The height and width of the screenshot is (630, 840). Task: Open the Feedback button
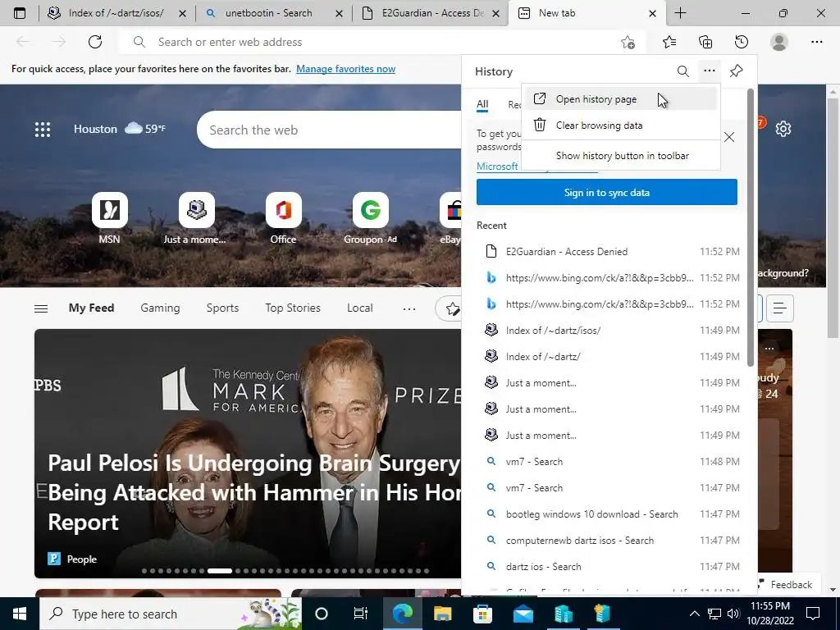[x=785, y=584]
